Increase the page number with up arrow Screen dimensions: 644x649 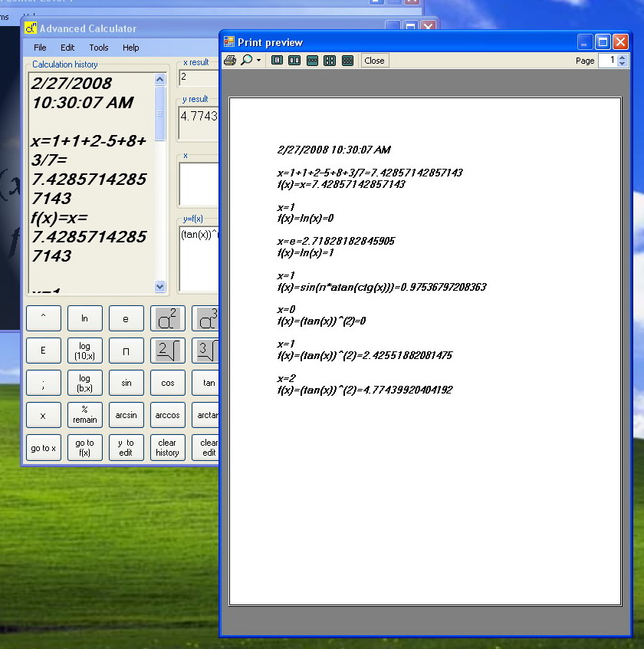[623, 58]
